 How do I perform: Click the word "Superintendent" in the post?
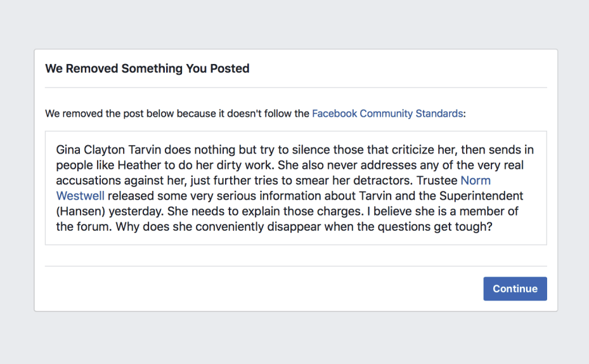[x=481, y=196]
